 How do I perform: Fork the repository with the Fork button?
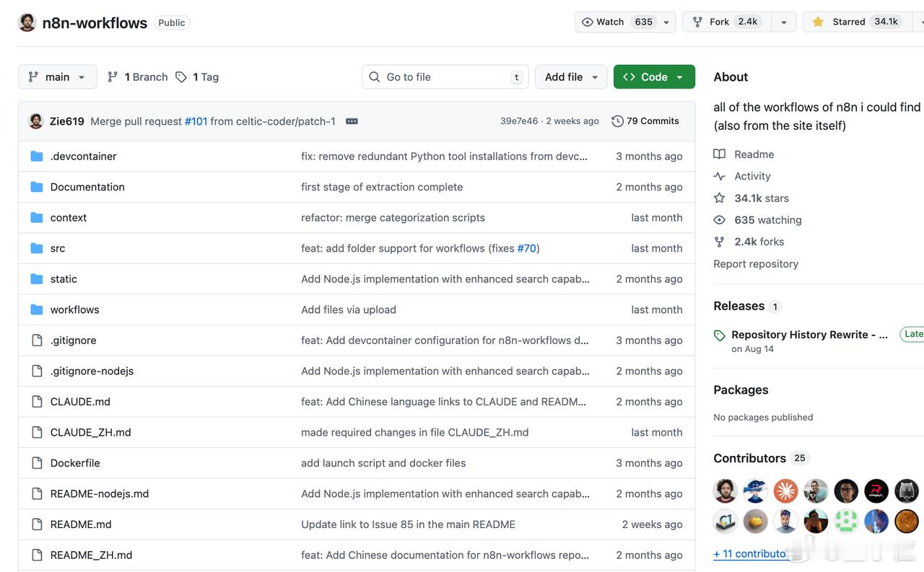click(726, 22)
